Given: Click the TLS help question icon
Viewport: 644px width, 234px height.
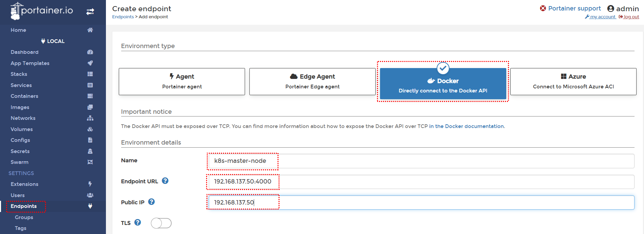Looking at the screenshot, I should tap(138, 222).
